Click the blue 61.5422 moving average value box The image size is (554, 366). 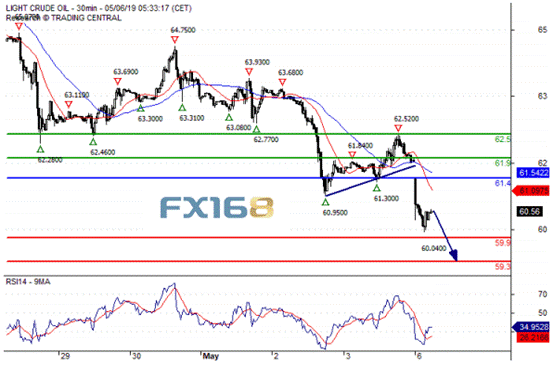coord(534,173)
